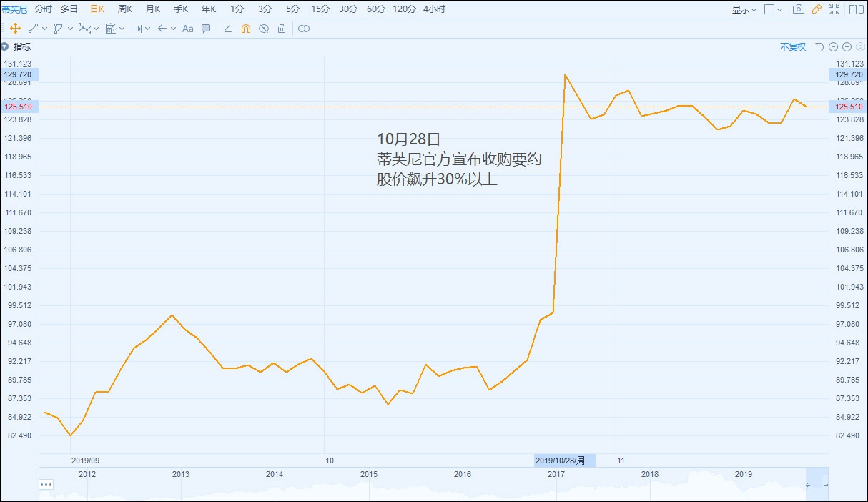Select the 5分 five-minute period
The image size is (868, 502).
(292, 9)
